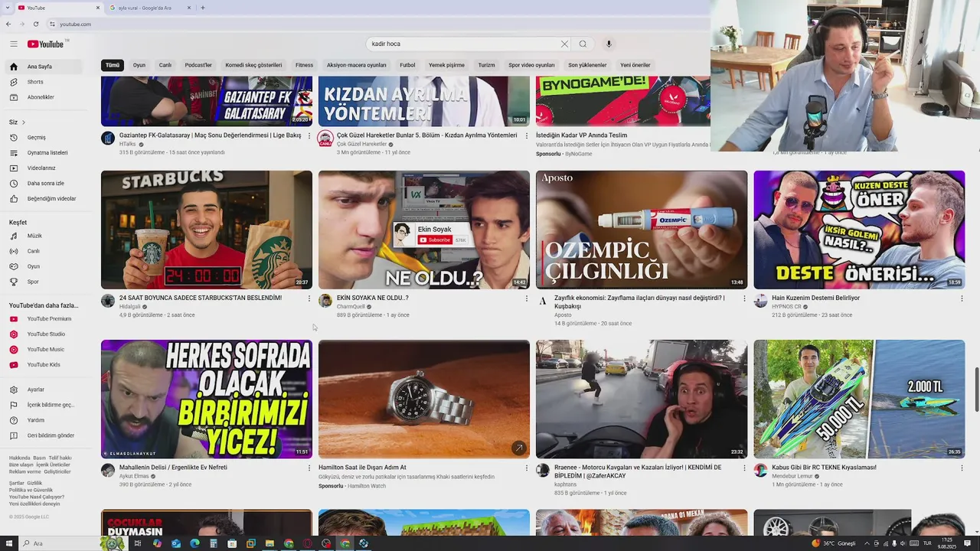The width and height of the screenshot is (980, 551).
Task: Open options menu for Hain Kuzenim video
Action: 962,298
